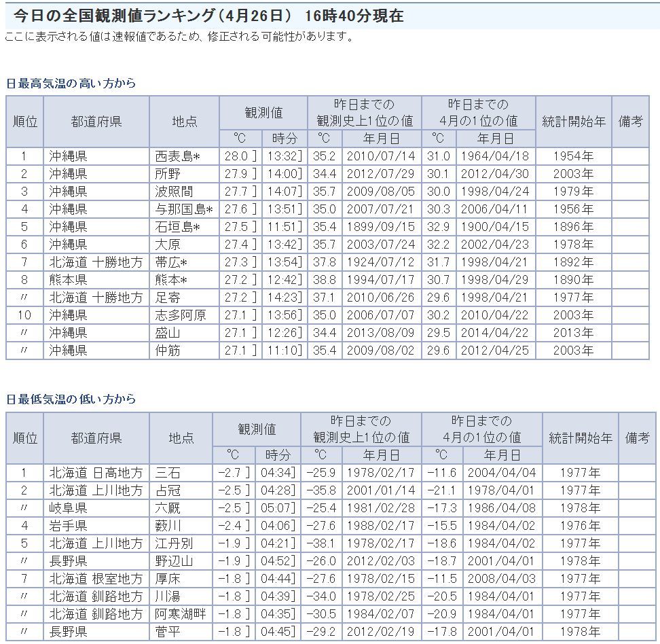Image resolution: width=660 pixels, height=644 pixels.
Task: Select the 熊本県 prefecture cell
Action: tap(68, 280)
